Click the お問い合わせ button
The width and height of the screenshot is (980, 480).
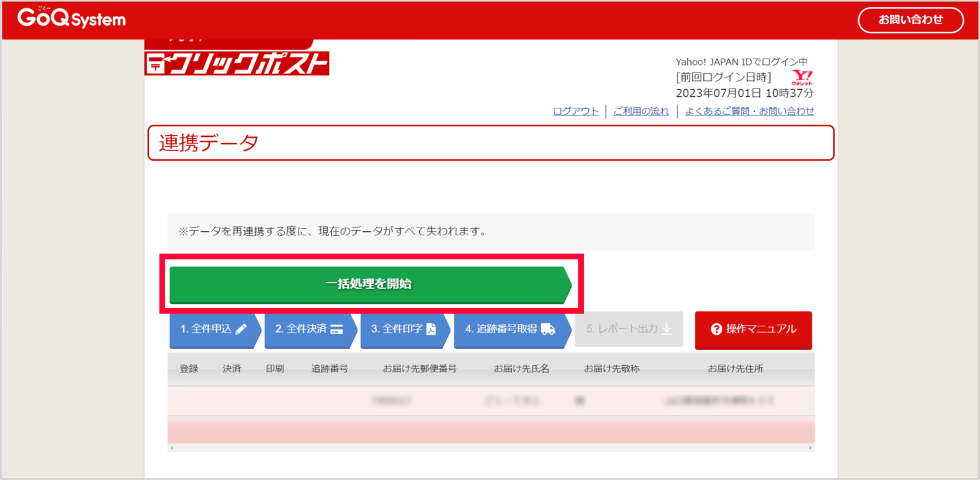click(910, 20)
